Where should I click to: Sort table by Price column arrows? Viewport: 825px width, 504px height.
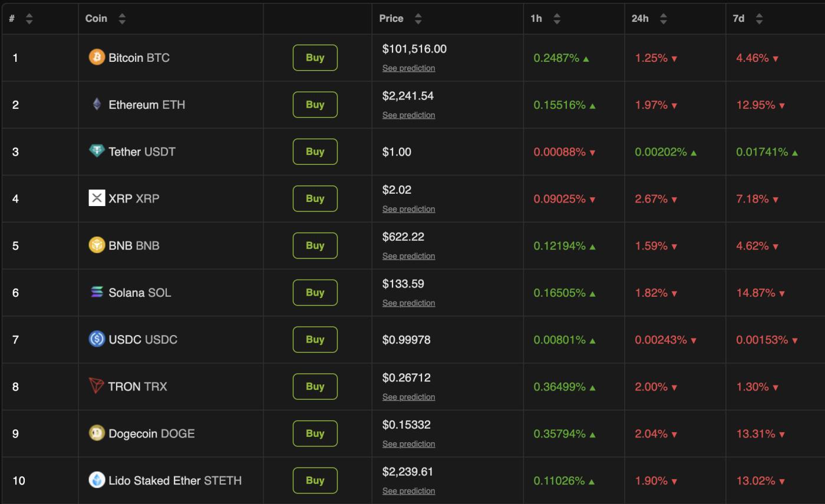pyautogui.click(x=418, y=19)
